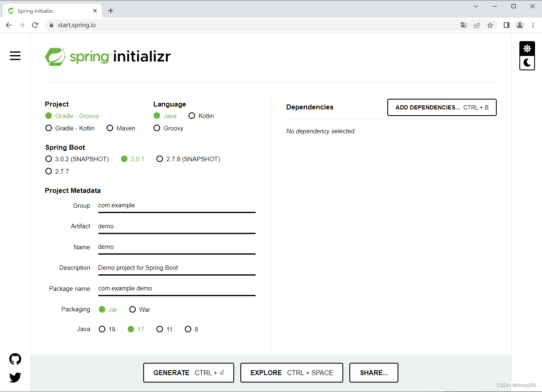Screen dimensions: 542x392
Task: Click the Description input field
Action: point(177,268)
